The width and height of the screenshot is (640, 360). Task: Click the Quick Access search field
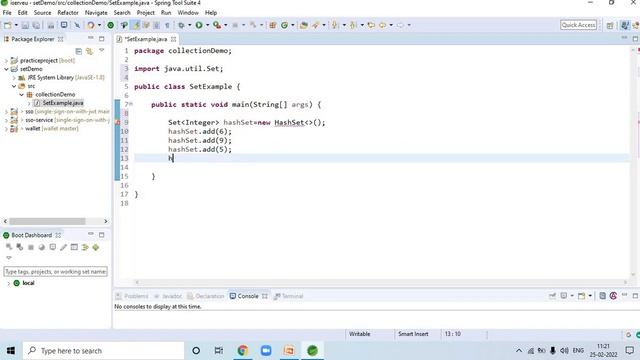point(578,25)
